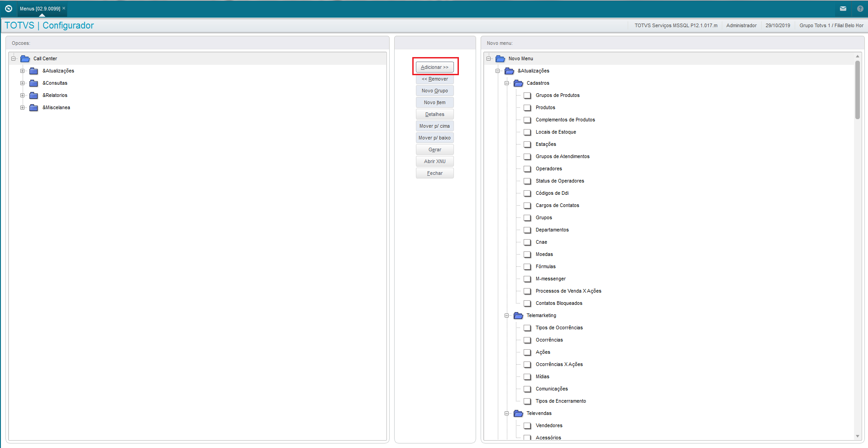The width and height of the screenshot is (868, 448).
Task: Click the Novo Item button
Action: pos(435,102)
